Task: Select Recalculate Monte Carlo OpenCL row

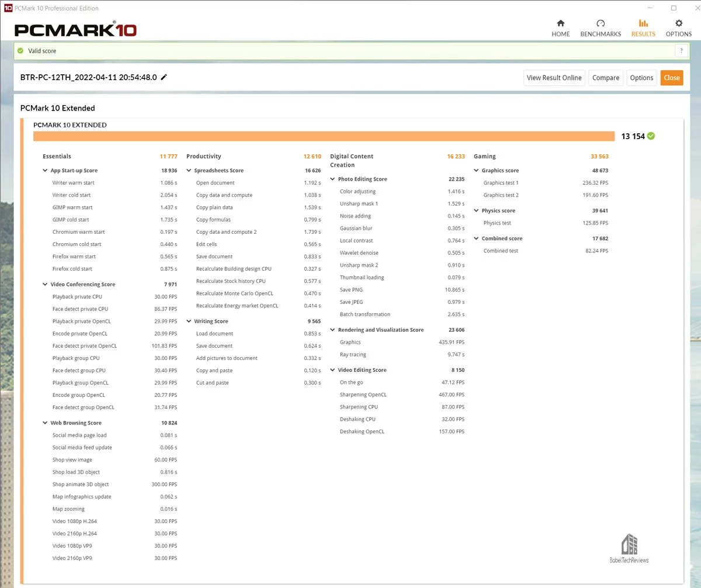Action: tap(258, 293)
